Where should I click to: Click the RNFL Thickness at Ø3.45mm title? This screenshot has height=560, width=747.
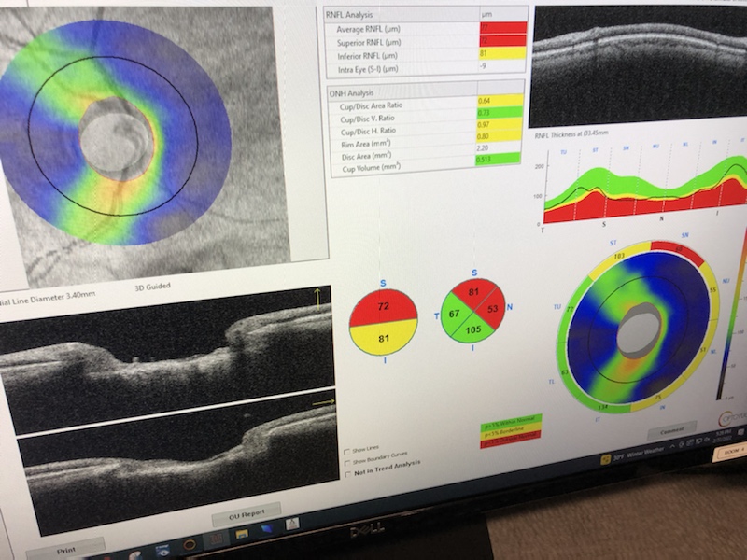571,134
